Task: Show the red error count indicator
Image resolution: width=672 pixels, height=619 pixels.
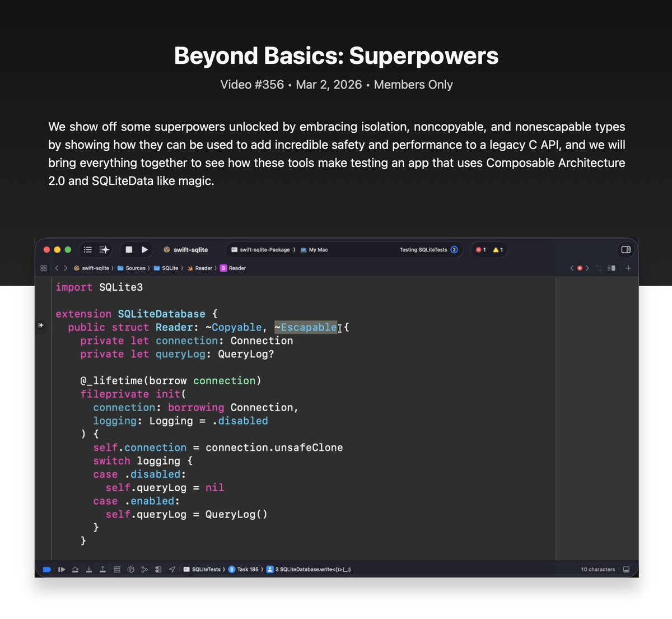Action: click(481, 250)
